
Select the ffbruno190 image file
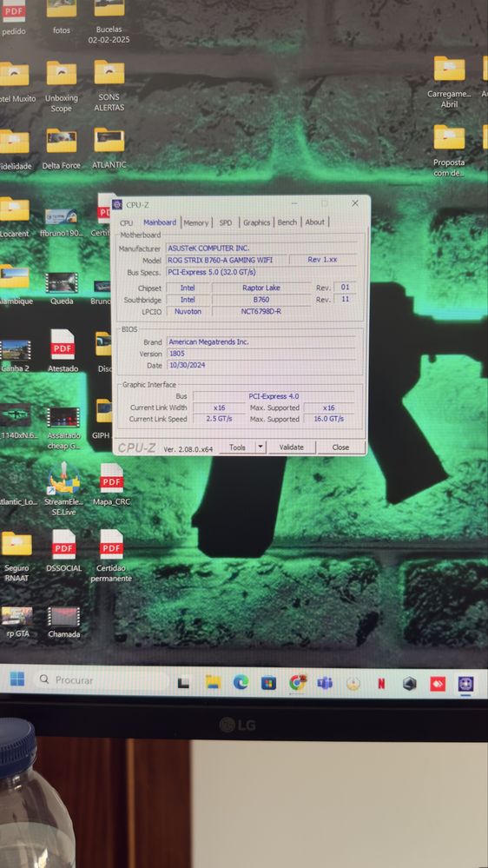62,222
